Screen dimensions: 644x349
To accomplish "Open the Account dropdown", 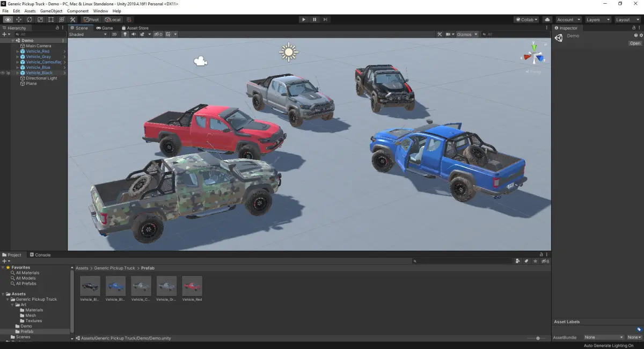I will 568,19.
